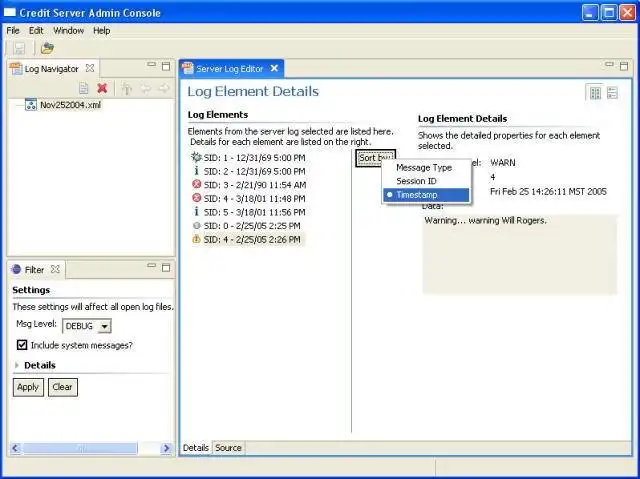Select log entry SID: 1 - 12/31/69 5:00 PM

coord(254,158)
